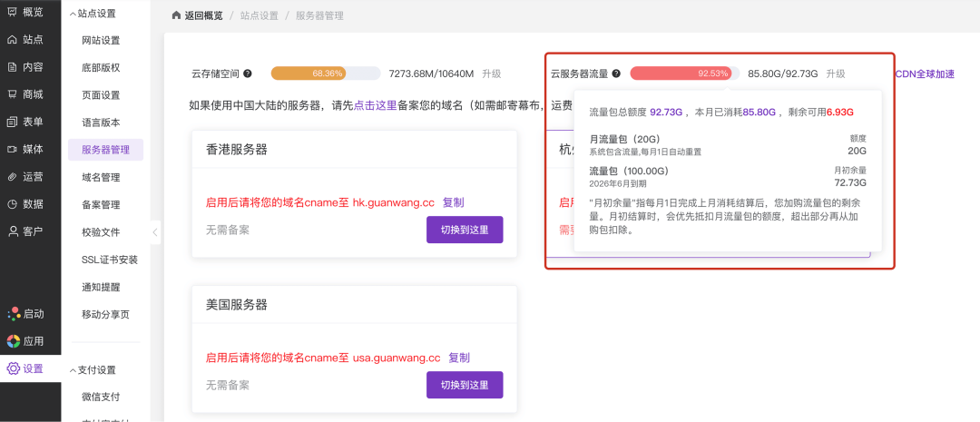Click the 启动 colorful launch icon

[x=13, y=314]
